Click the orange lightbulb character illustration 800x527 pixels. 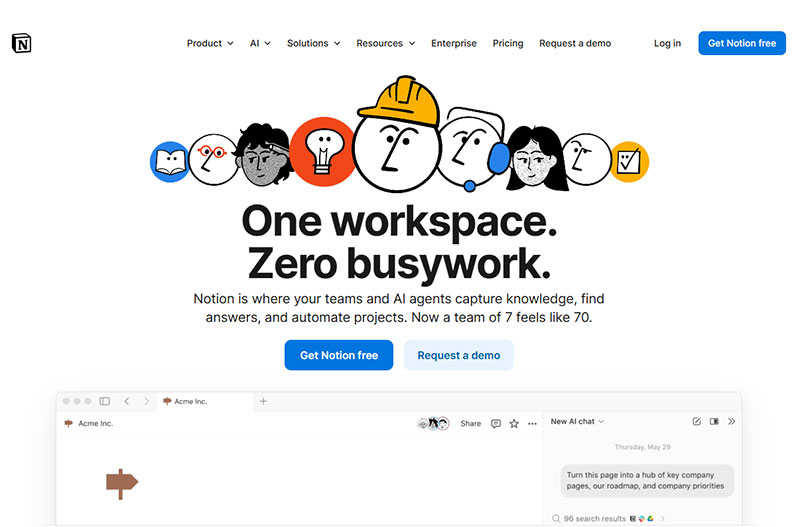click(322, 150)
